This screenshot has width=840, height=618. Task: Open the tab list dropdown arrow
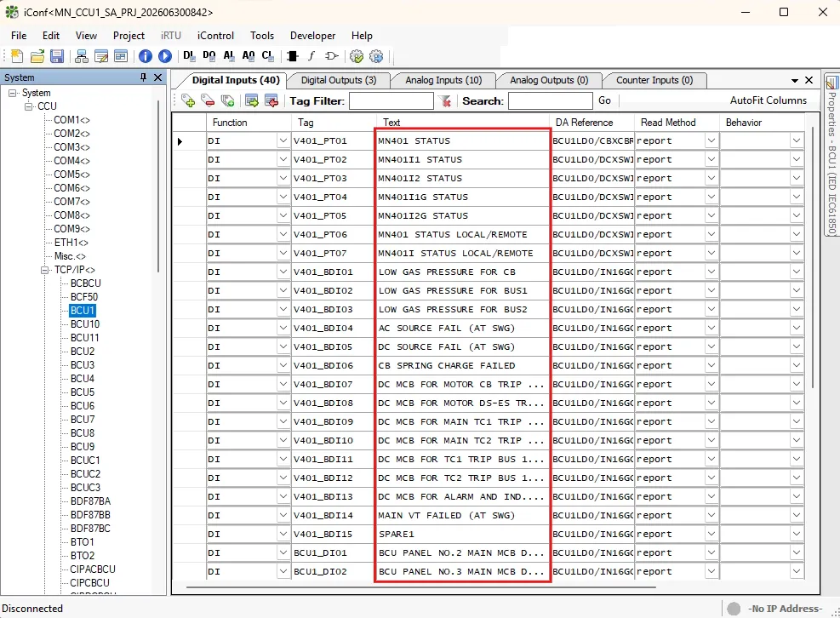tap(795, 80)
